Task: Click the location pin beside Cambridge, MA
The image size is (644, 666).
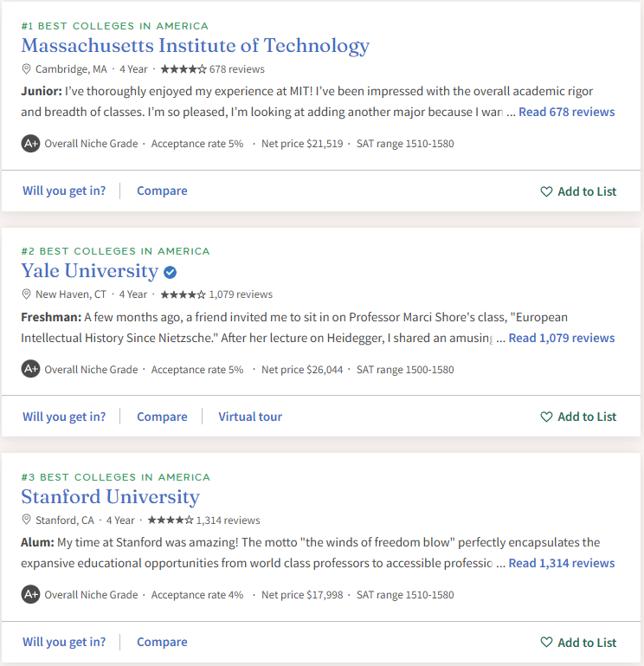Action: click(x=26, y=69)
